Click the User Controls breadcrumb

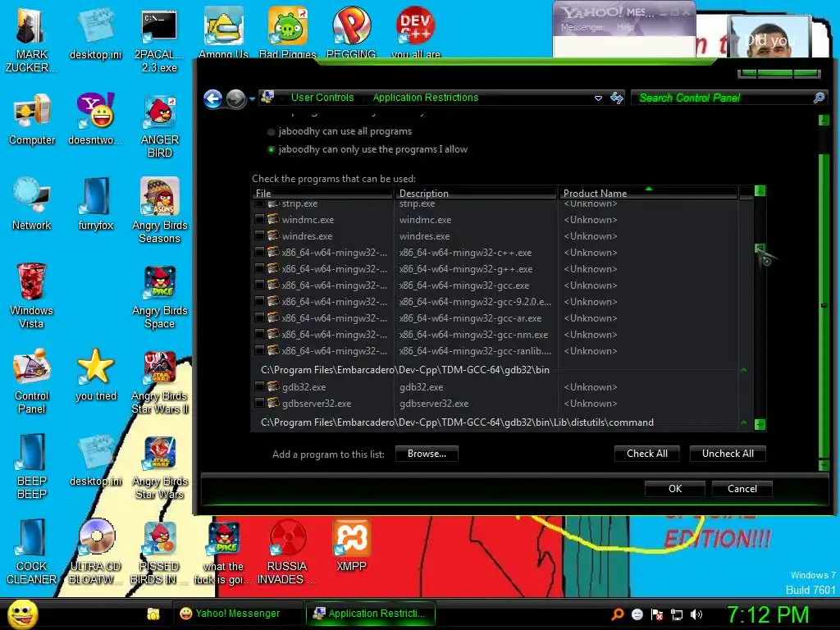(x=322, y=98)
